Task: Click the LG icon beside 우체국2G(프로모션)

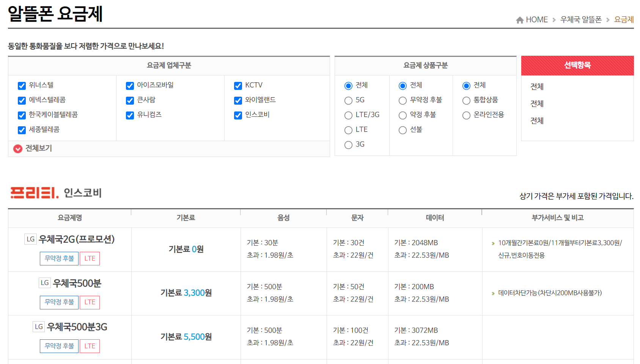Action: pos(31,238)
